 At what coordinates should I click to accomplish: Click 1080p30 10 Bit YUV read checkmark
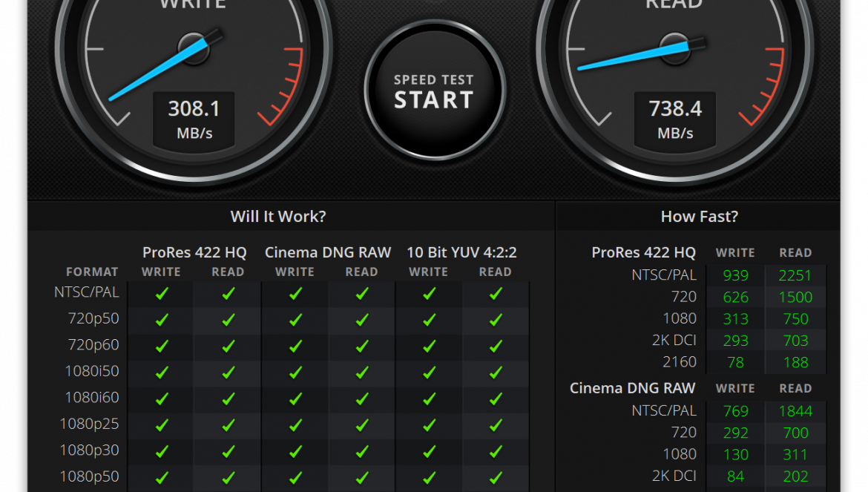coord(496,452)
